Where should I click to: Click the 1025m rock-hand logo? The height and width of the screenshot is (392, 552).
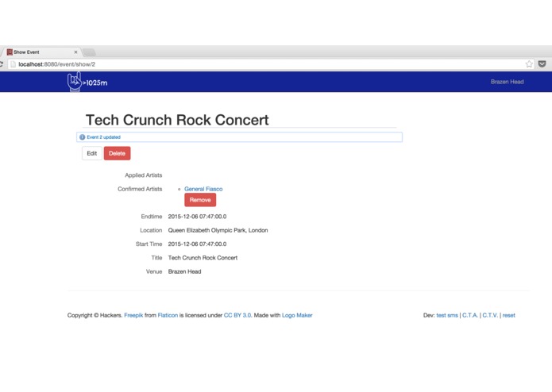[87, 83]
